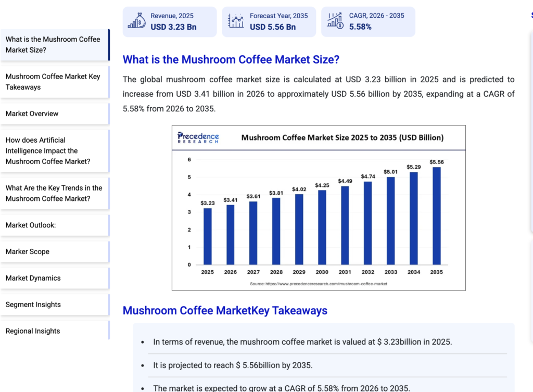Jump to Key Trends in Mushroom Coffee Market
Screen dimensions: 533x392
click(54, 193)
